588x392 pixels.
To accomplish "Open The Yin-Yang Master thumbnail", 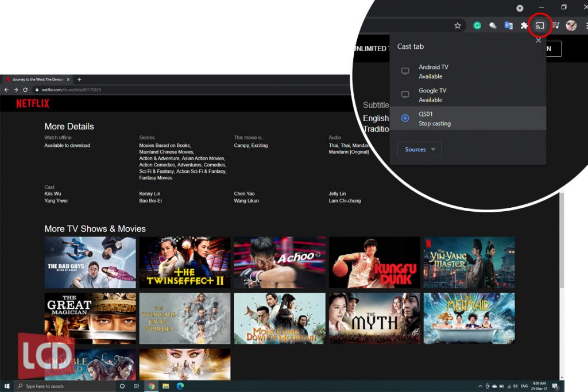I will 469,262.
